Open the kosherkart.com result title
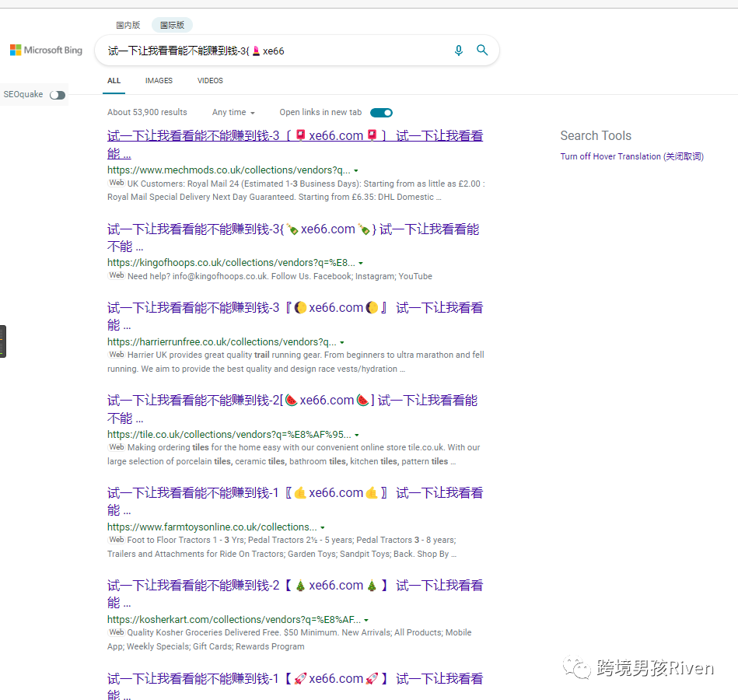Image resolution: width=738 pixels, height=700 pixels. (295, 586)
